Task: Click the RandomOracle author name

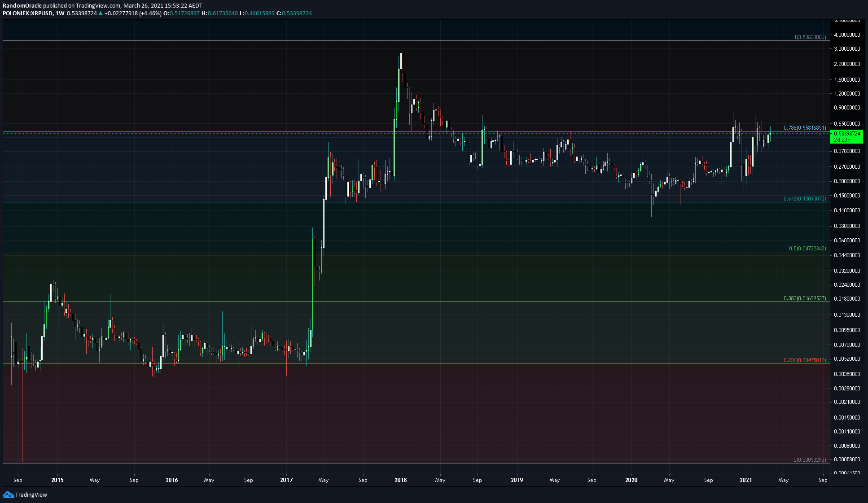Action: [x=22, y=6]
